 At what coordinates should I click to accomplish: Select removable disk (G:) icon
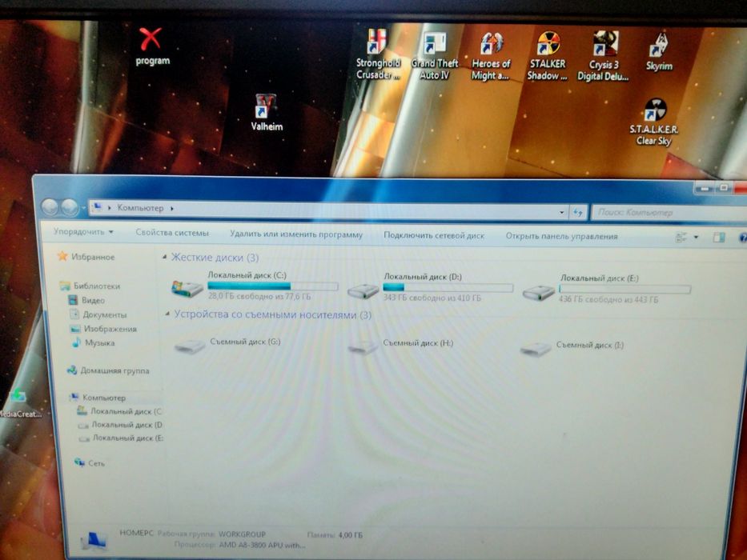coord(190,346)
